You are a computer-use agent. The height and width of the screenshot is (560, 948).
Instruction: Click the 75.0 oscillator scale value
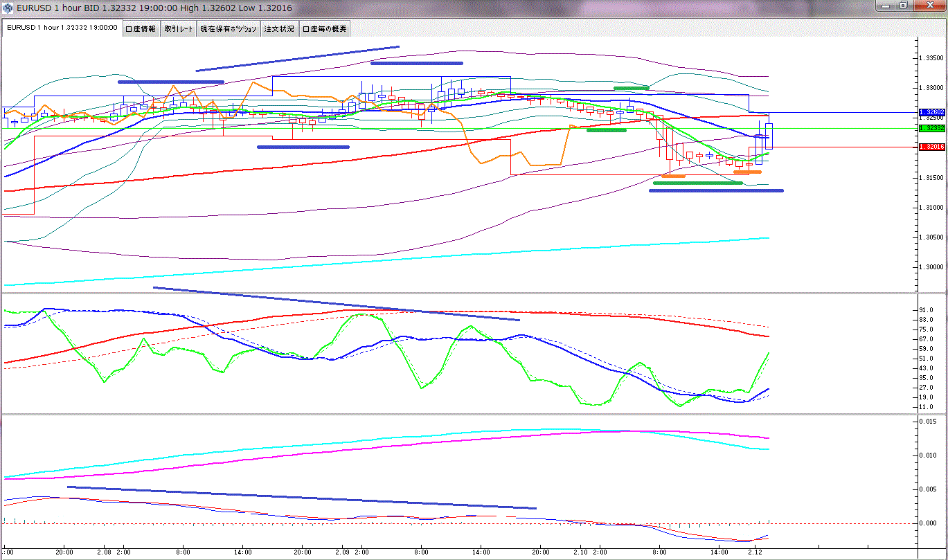[928, 329]
